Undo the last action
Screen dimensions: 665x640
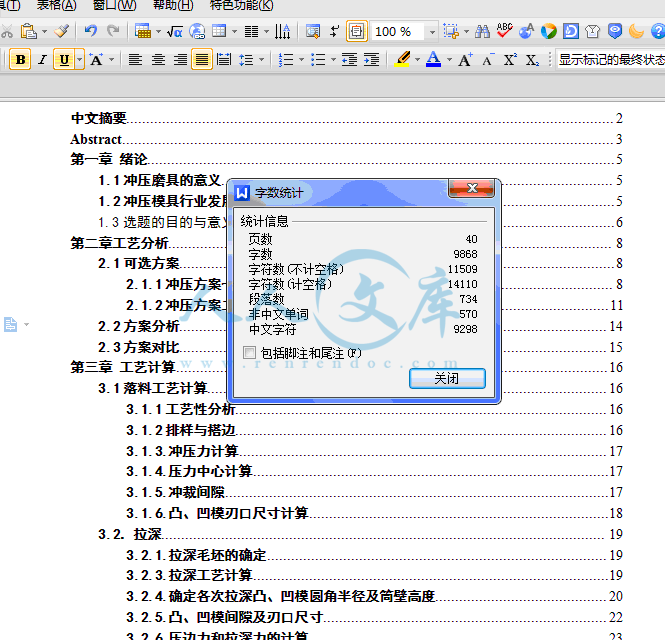(90, 31)
